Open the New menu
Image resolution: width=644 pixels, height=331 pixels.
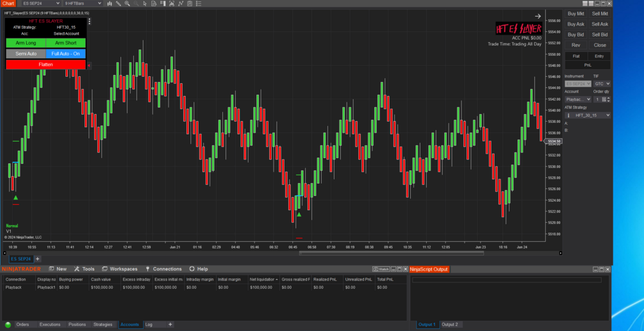(58, 269)
